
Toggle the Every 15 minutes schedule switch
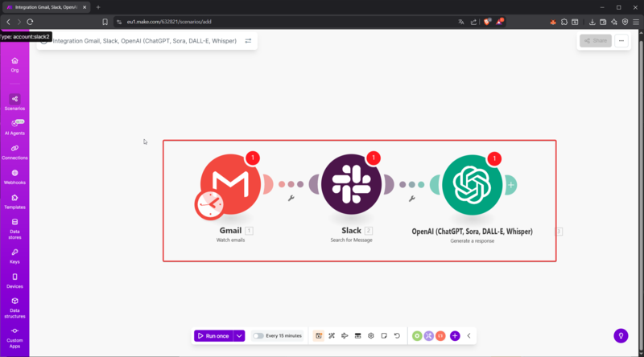pos(258,335)
